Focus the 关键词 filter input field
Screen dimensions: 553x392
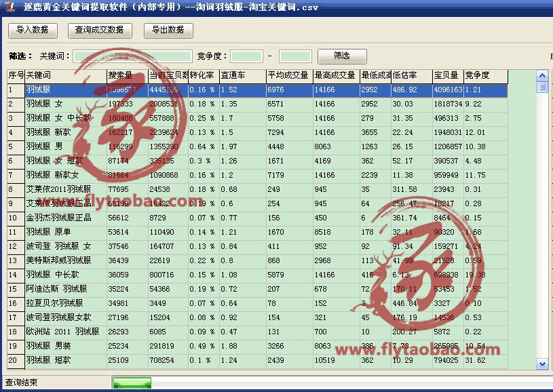pos(132,56)
